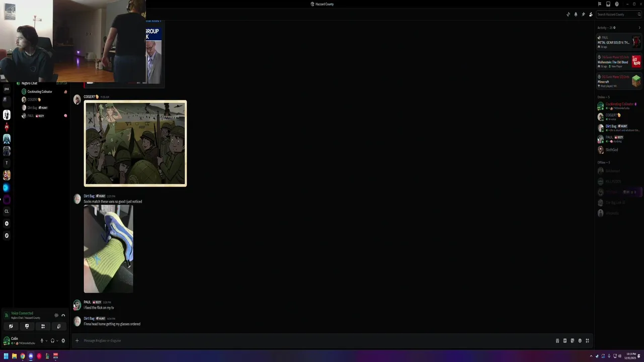Open the soundboard button

tap(59, 326)
